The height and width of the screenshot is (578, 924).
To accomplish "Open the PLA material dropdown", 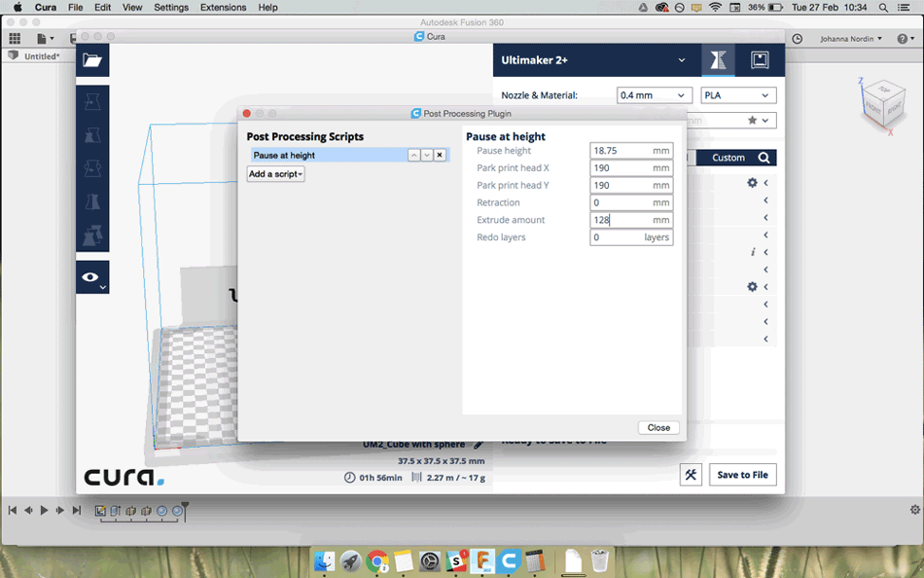I will coord(738,95).
